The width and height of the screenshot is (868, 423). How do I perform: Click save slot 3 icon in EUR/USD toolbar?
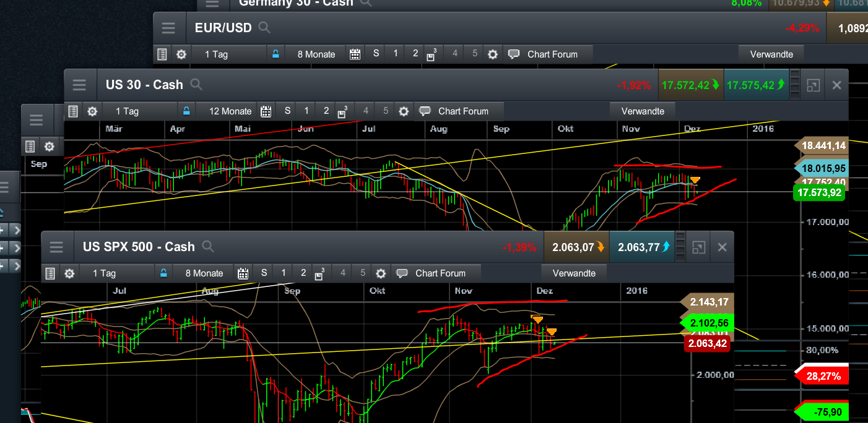click(432, 54)
